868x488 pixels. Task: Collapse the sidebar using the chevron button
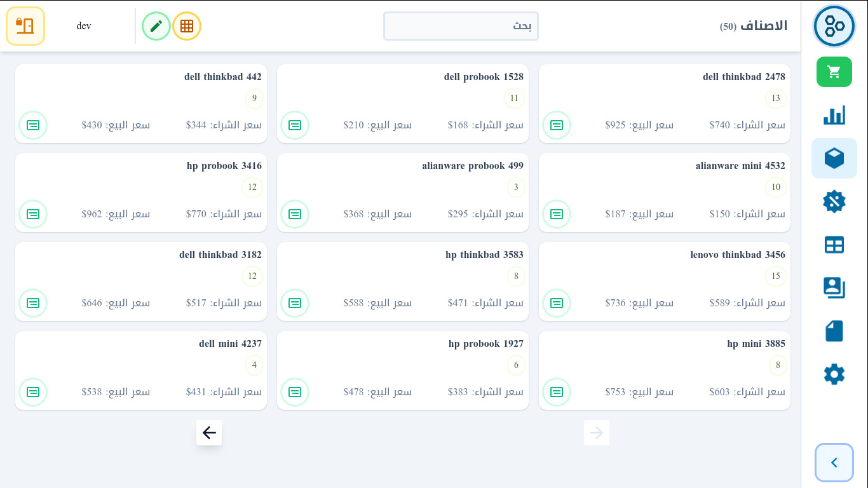pos(834,463)
